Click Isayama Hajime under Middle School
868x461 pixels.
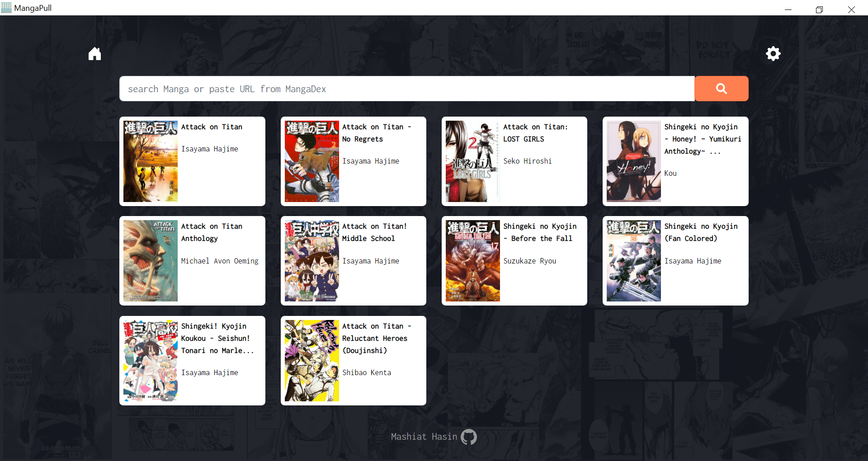coord(371,261)
